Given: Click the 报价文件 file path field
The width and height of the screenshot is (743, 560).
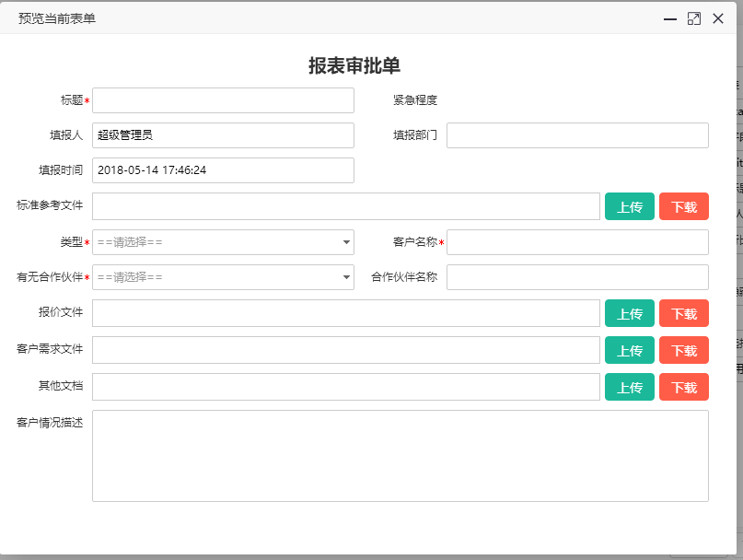Looking at the screenshot, I should tap(346, 313).
